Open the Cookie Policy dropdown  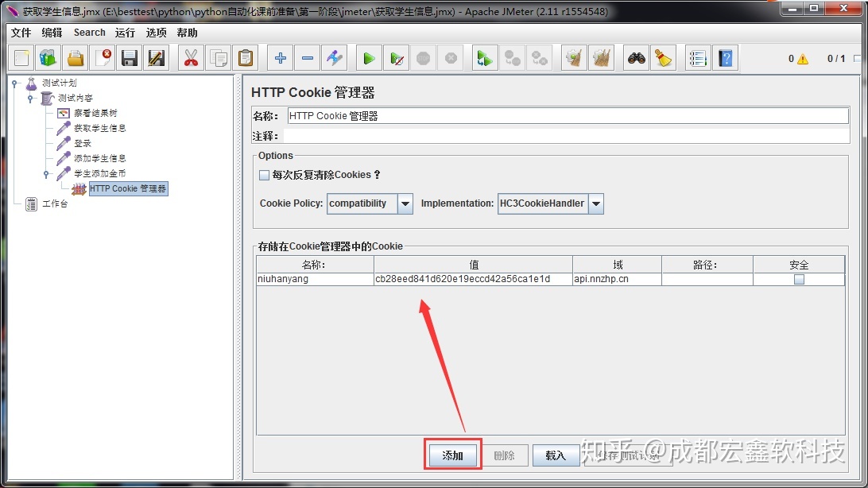click(x=405, y=203)
